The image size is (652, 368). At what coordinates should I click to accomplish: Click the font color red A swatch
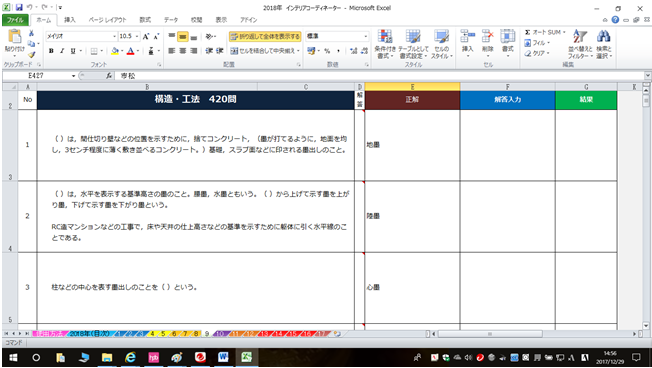click(131, 51)
